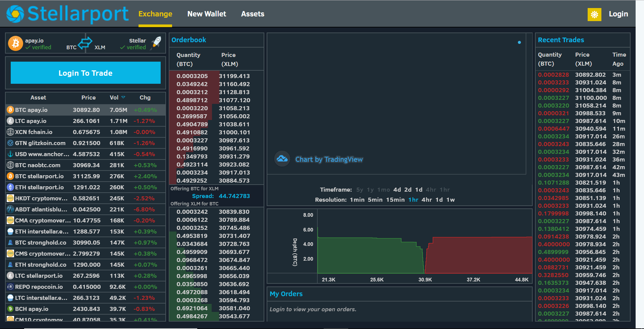
Task: Click the ABDT atlantisblue icon
Action: [x=10, y=209]
